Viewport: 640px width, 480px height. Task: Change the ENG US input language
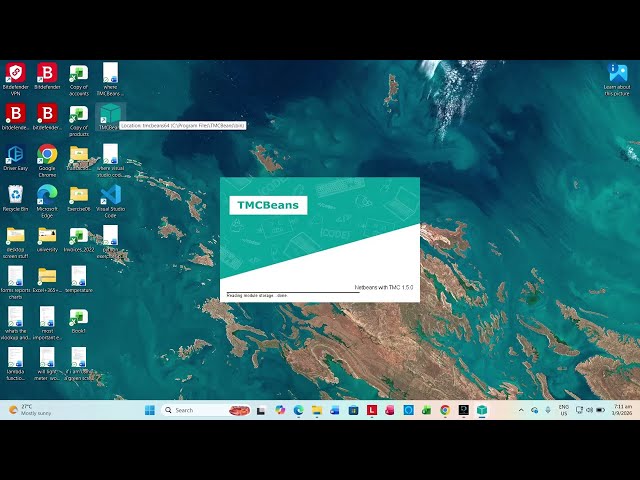564,410
